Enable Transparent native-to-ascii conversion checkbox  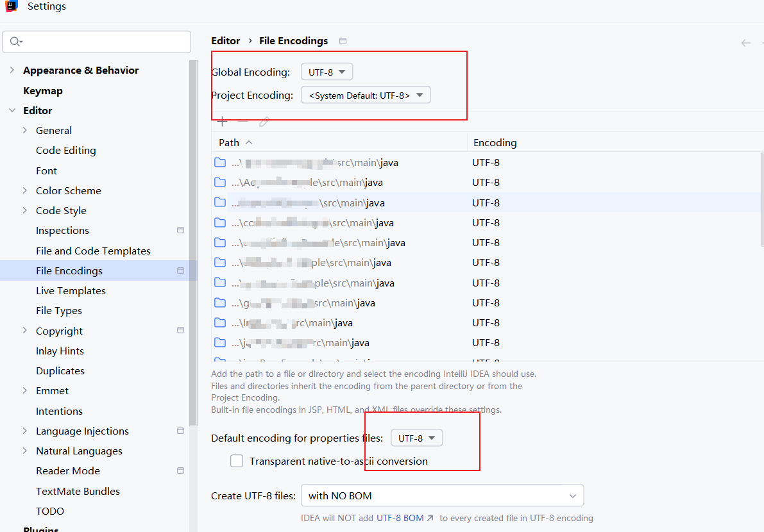pyautogui.click(x=237, y=461)
